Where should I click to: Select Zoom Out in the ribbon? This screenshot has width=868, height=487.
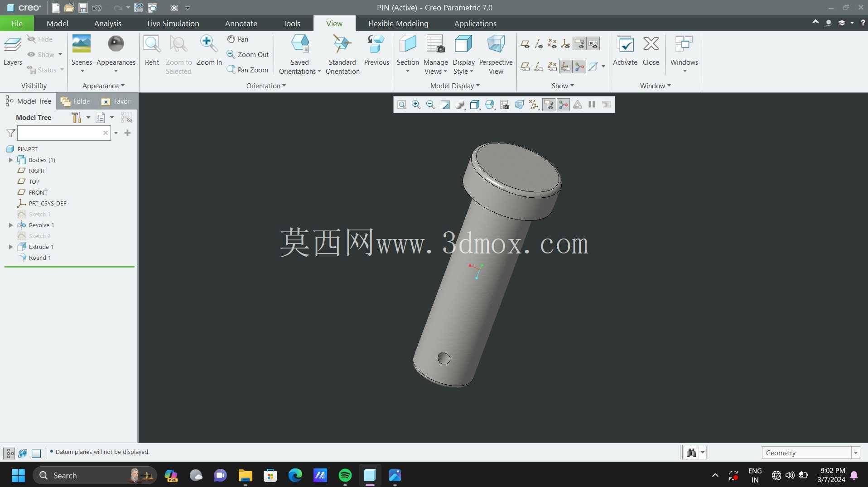click(x=248, y=54)
